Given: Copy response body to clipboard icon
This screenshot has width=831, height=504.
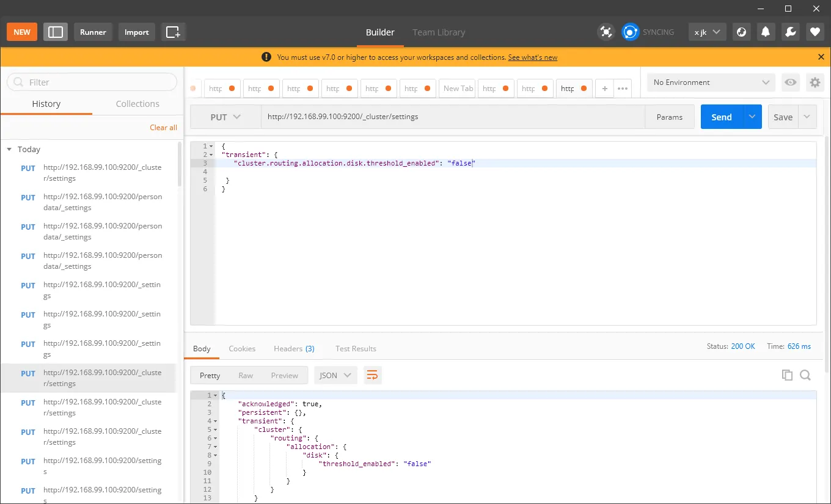Looking at the screenshot, I should 788,375.
